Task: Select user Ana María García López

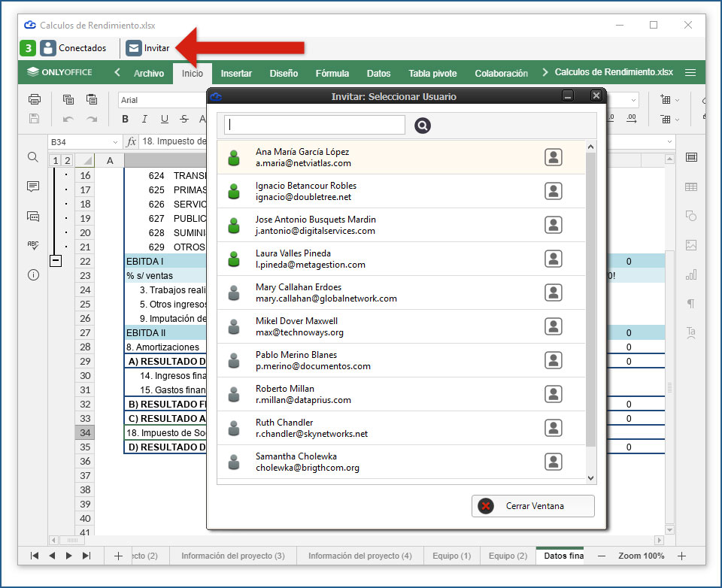Action: click(401, 157)
